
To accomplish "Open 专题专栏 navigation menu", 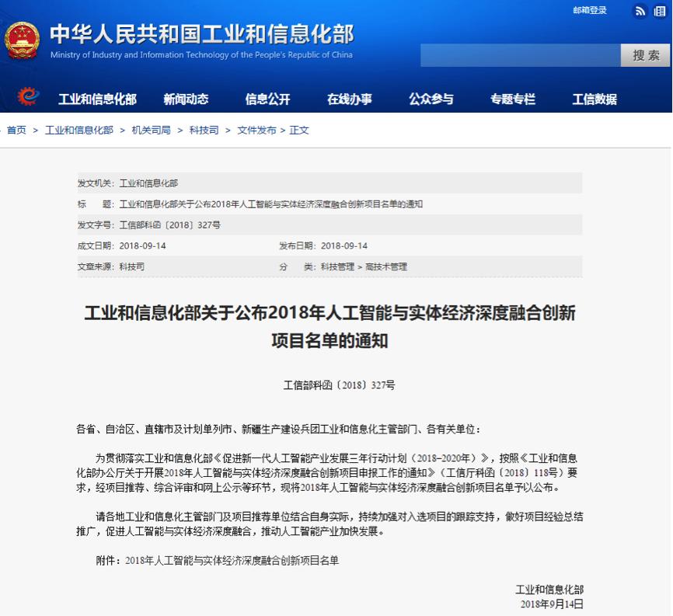I will 513,99.
